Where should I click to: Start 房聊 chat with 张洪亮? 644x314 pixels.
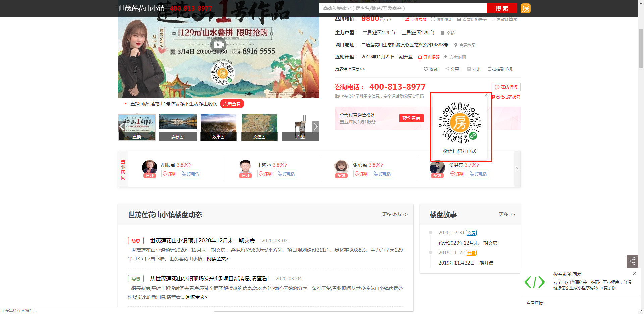coord(458,174)
